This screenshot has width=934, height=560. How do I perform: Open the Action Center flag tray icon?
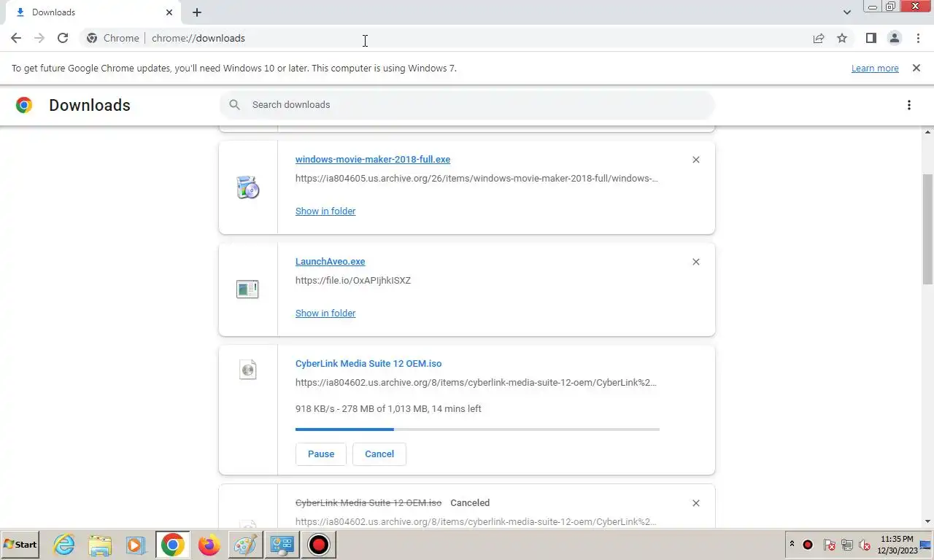pos(830,545)
